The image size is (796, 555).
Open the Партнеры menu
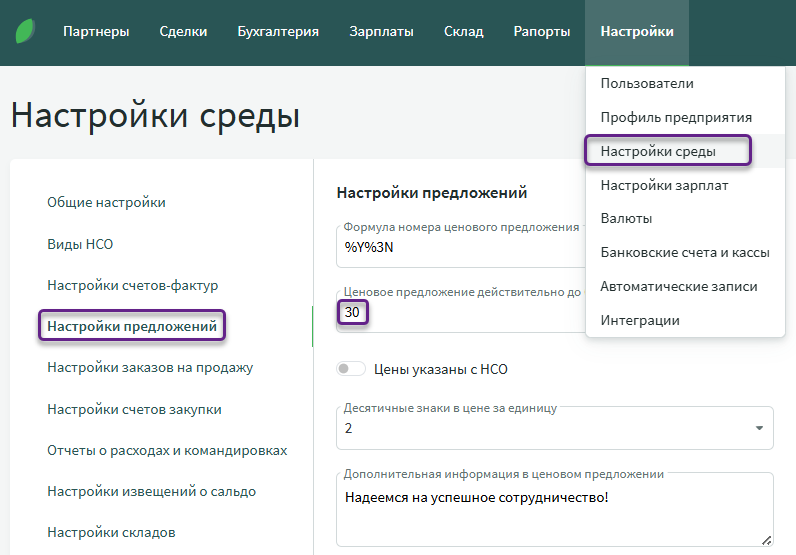pos(96,32)
